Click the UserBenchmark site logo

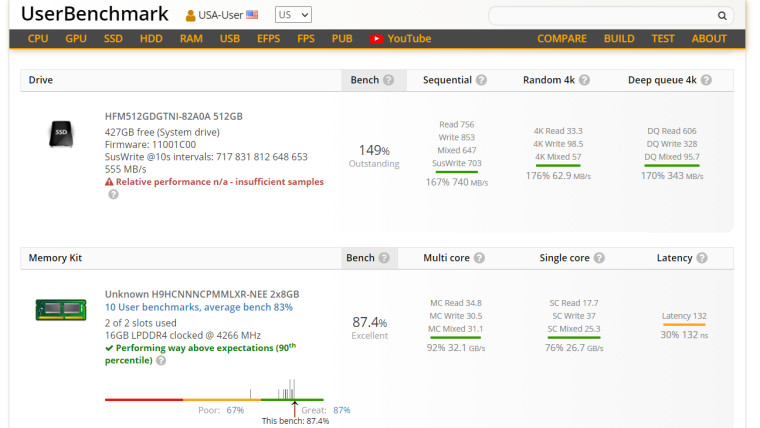click(95, 14)
